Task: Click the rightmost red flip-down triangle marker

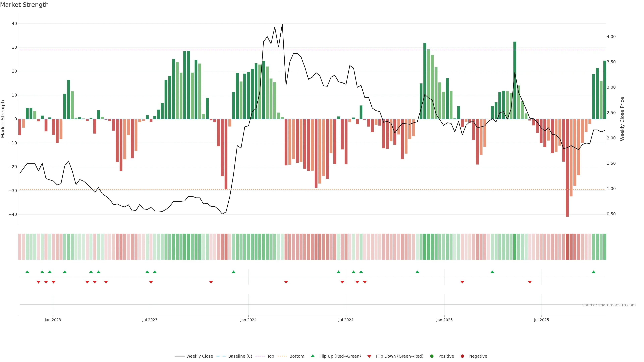Action: pos(530,282)
